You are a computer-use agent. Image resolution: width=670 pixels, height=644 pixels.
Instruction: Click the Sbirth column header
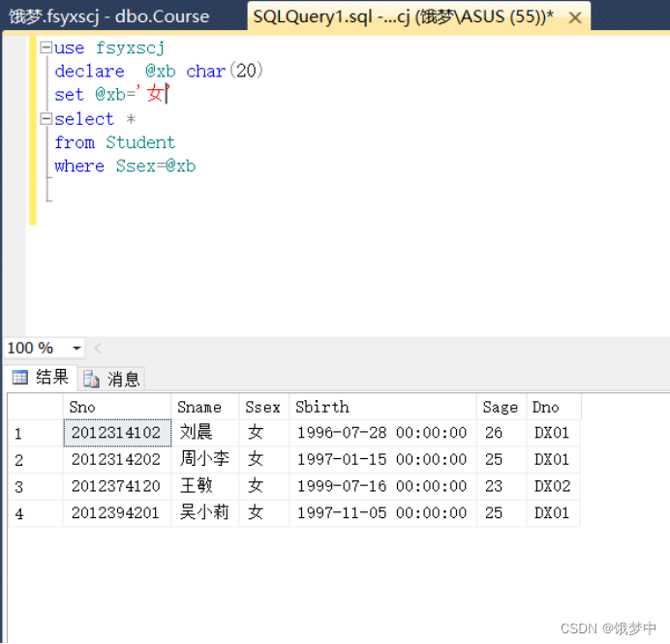(x=382, y=408)
